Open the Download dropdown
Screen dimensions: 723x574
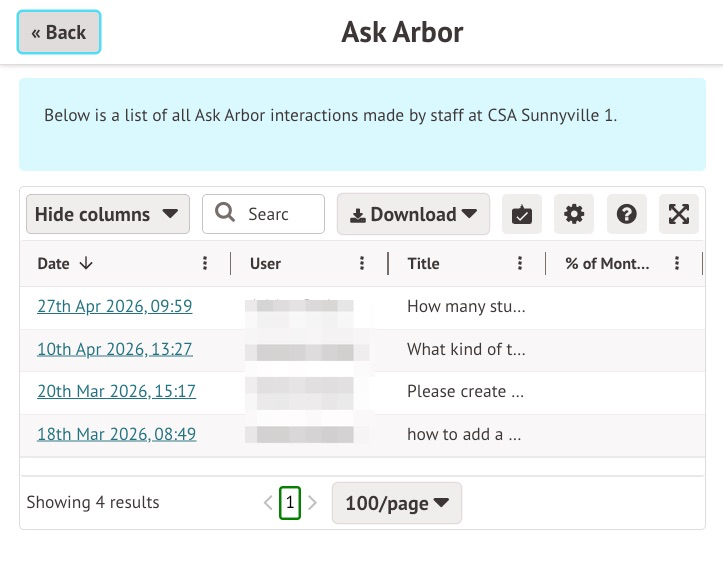413,214
